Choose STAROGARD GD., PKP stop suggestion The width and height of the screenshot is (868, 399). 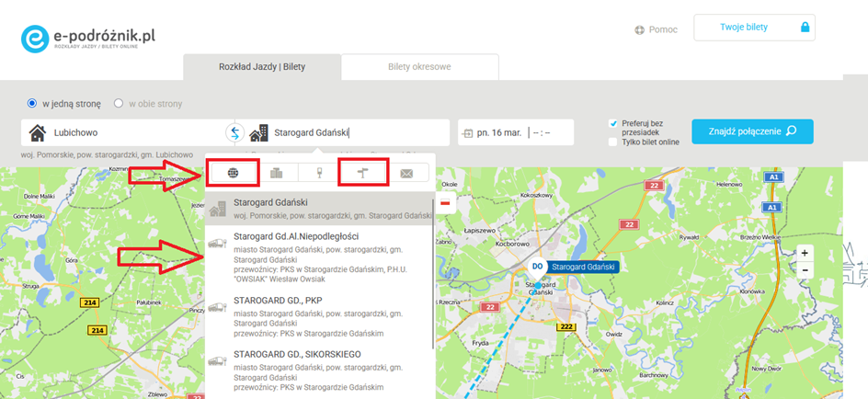pos(318,316)
